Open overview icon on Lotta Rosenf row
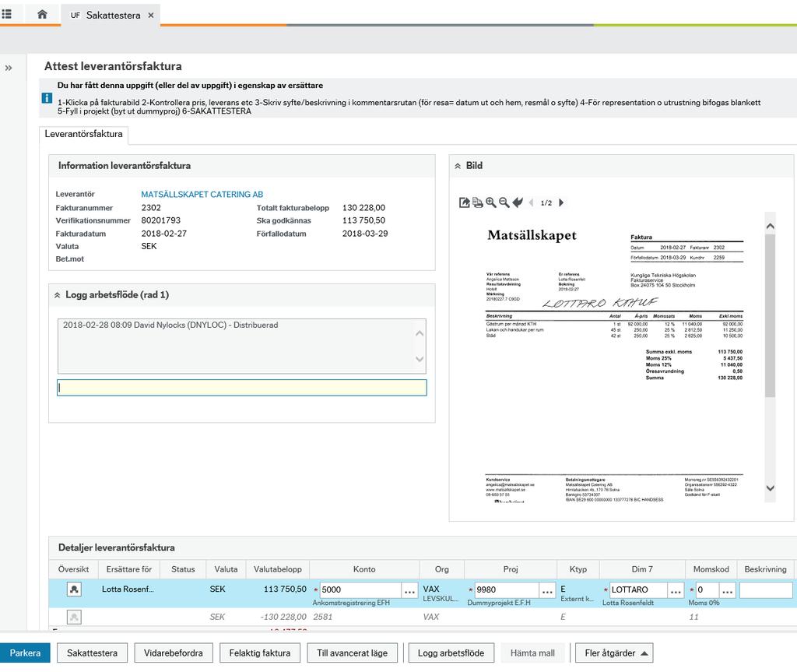The width and height of the screenshot is (797, 672). pyautogui.click(x=74, y=589)
